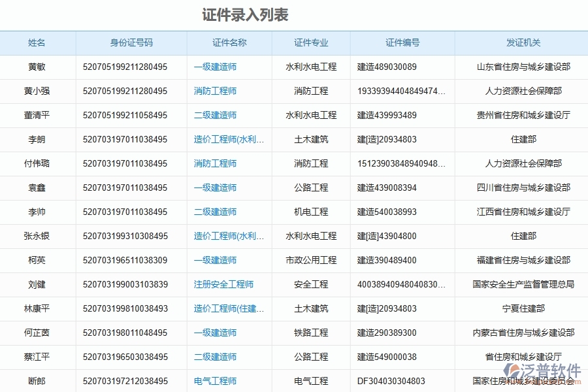Open 何正茵's 一级建造师 certificate link

[x=216, y=333]
